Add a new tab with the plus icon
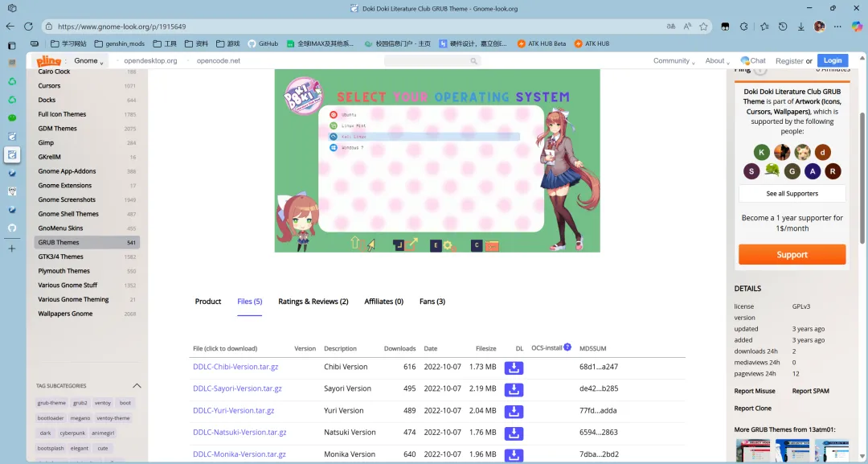The width and height of the screenshot is (868, 464). pos(12,248)
